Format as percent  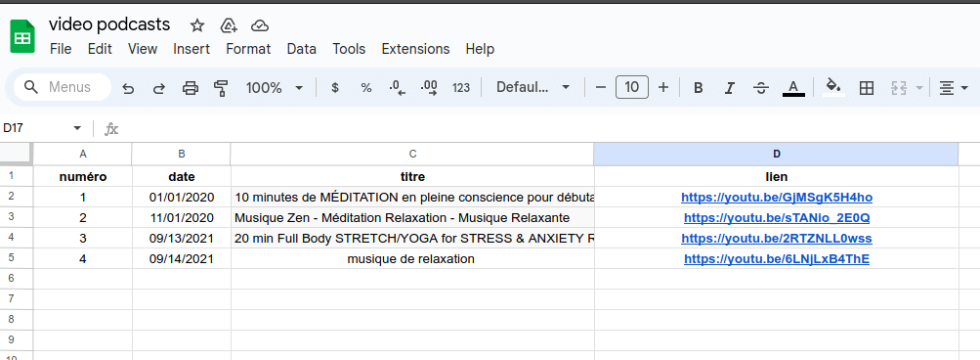click(366, 88)
